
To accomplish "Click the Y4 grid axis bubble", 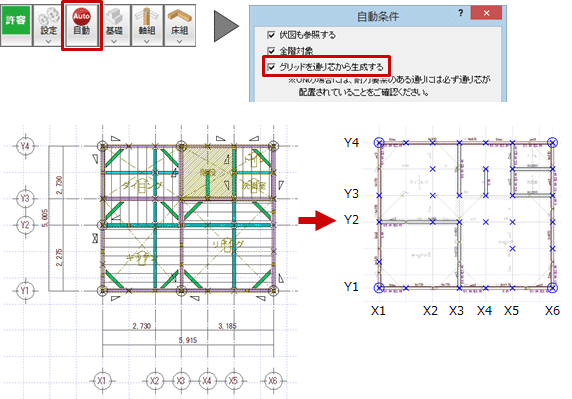I will pyautogui.click(x=25, y=146).
